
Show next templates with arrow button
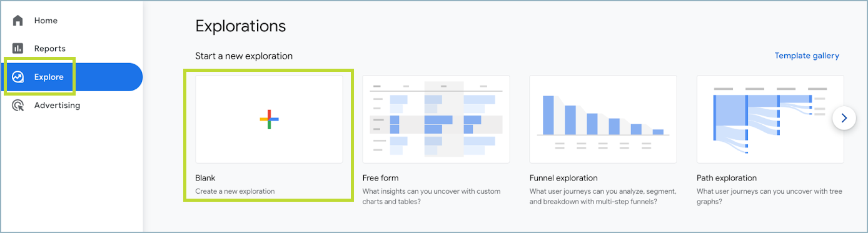click(x=844, y=117)
